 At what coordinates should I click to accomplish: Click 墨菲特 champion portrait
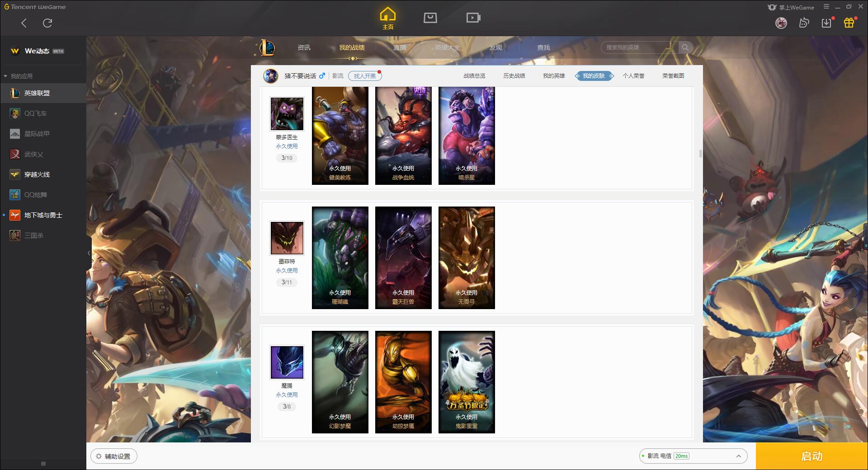(x=287, y=238)
